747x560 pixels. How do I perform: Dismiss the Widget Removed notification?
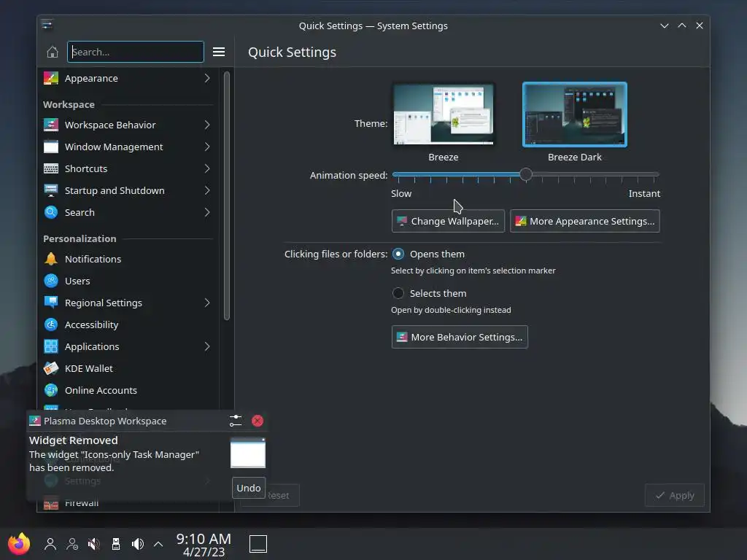click(x=258, y=421)
